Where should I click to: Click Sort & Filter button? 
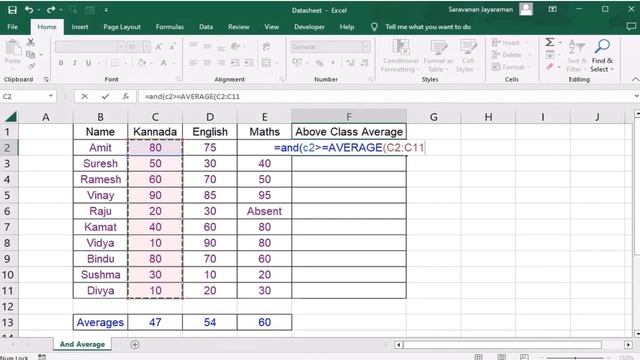(577, 56)
